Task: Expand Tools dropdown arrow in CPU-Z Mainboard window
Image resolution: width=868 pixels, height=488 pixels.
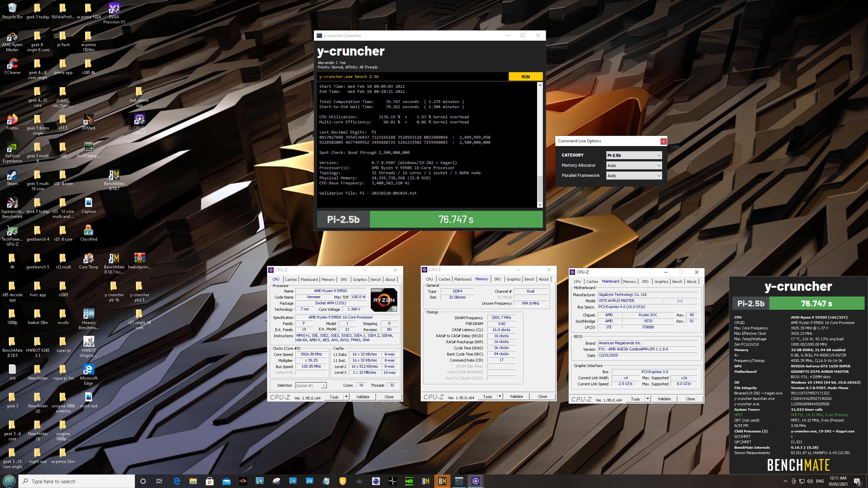Action: 648,399
